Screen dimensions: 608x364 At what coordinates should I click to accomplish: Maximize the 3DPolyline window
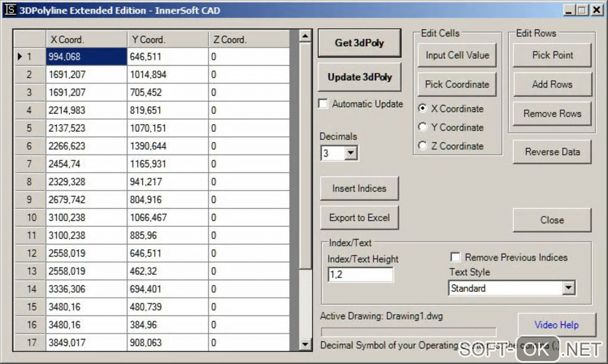pyautogui.click(x=582, y=10)
